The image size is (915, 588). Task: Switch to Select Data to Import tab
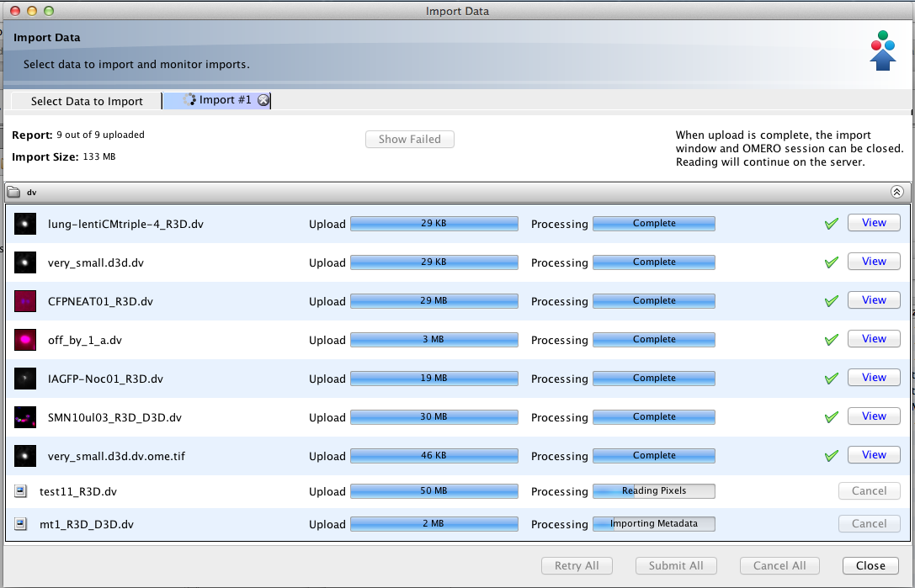[87, 101]
